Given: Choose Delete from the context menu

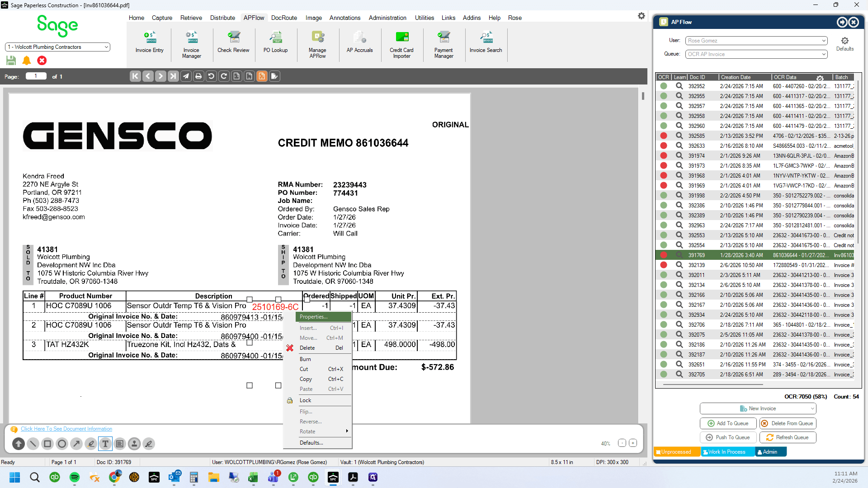Looking at the screenshot, I should [318, 348].
